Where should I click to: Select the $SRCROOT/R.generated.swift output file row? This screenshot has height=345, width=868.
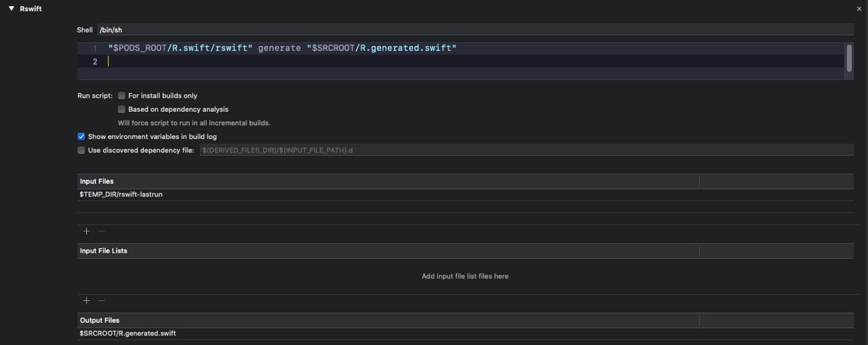pos(465,333)
